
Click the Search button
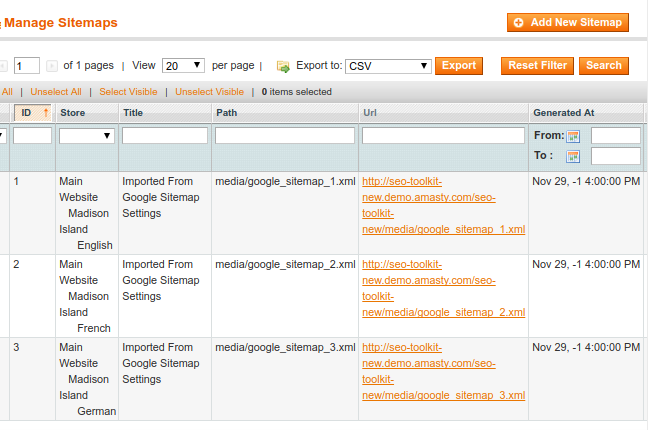[604, 66]
